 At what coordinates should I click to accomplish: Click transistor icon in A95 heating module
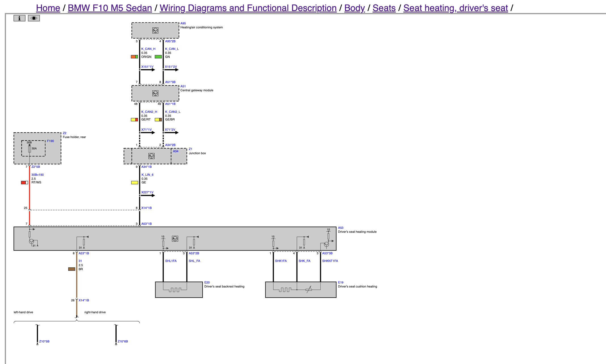155,30
